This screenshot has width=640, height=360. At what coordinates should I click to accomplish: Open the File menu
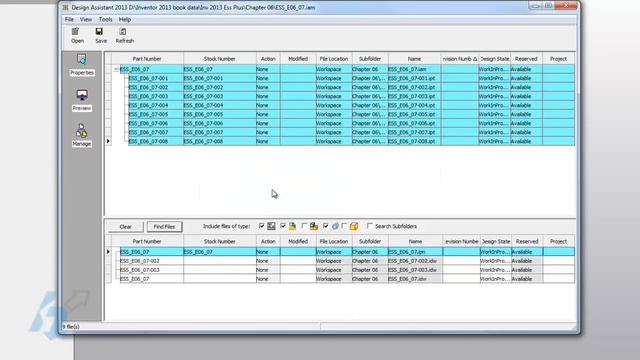[69, 19]
